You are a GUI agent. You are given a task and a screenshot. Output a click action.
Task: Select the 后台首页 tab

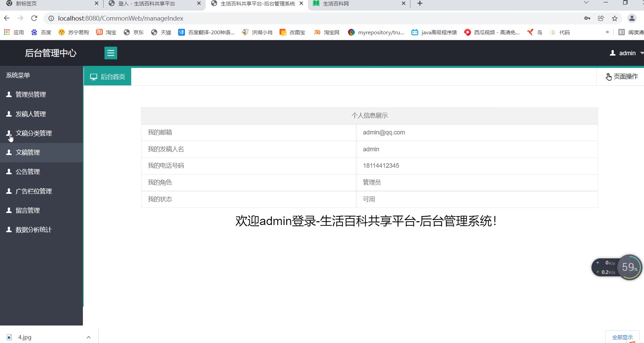(x=108, y=77)
